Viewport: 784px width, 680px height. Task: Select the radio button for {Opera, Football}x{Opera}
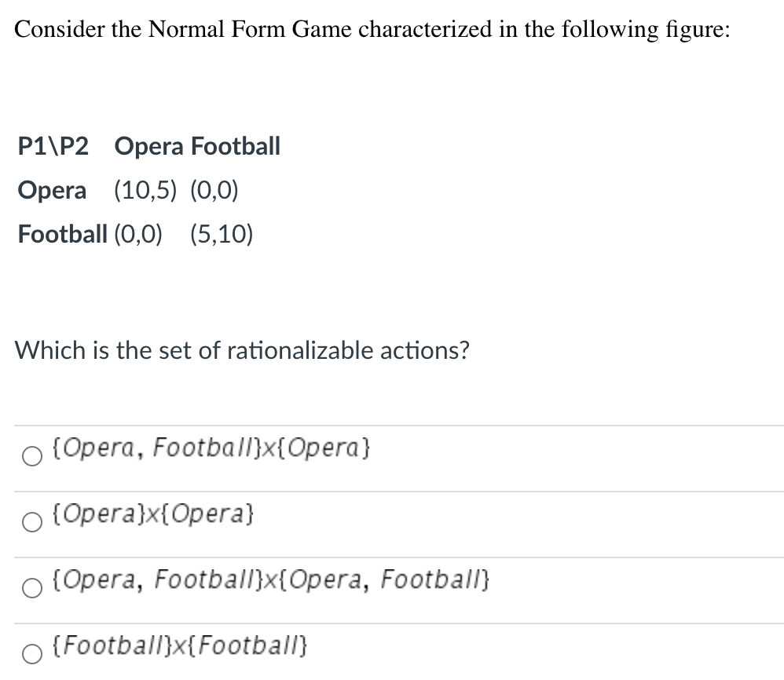[x=31, y=455]
